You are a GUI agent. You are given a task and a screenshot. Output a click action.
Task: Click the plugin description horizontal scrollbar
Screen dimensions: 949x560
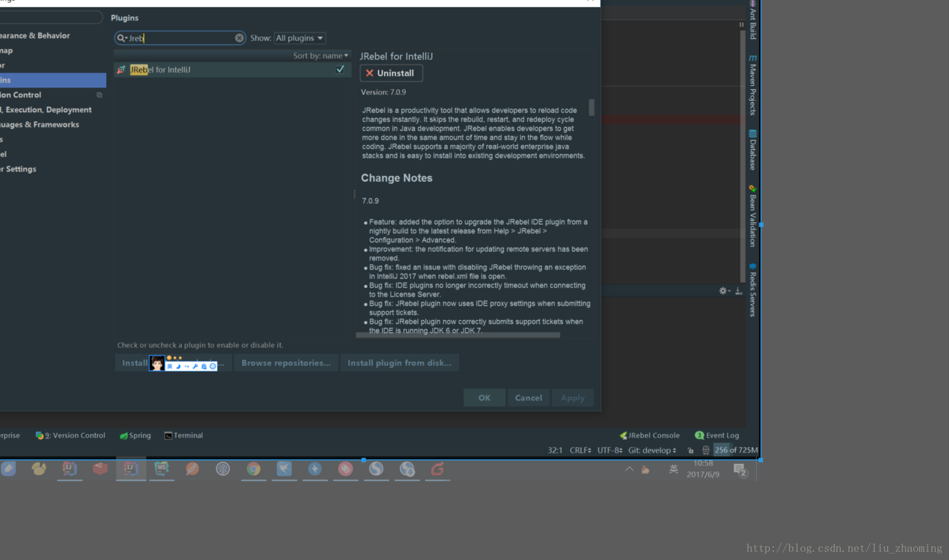(x=458, y=335)
